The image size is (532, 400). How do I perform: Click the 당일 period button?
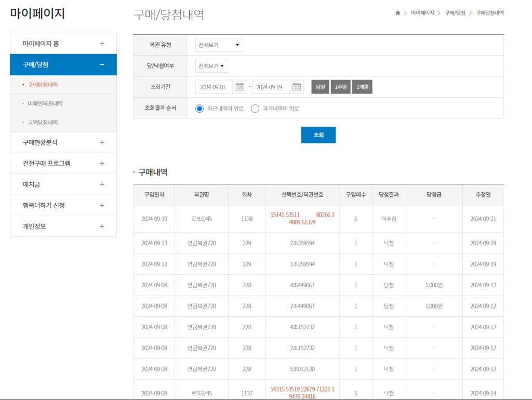[320, 87]
